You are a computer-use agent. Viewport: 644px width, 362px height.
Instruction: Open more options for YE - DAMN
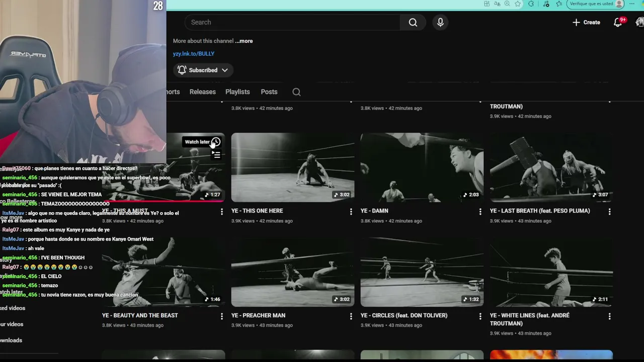[480, 212]
